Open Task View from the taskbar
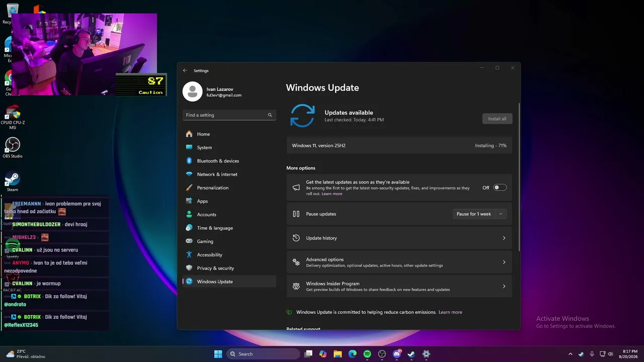 [x=308, y=354]
